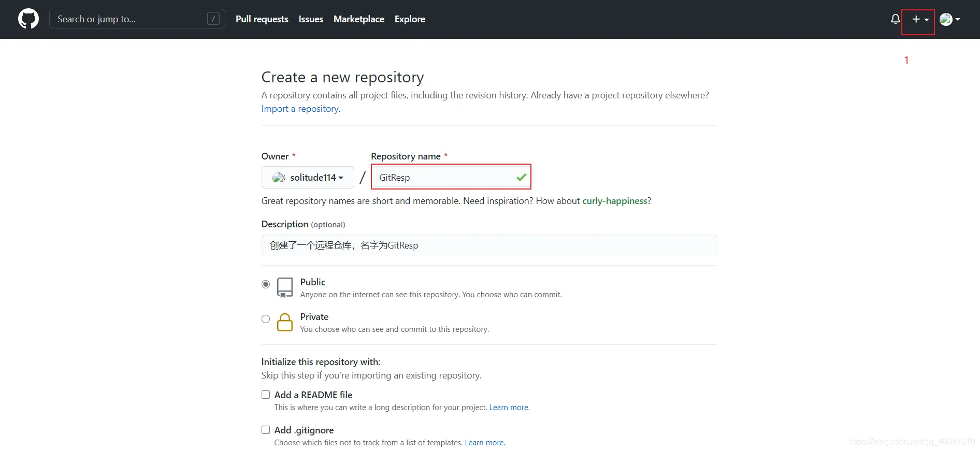
Task: Expand the arrow beside the plus icon
Action: pyautogui.click(x=927, y=20)
